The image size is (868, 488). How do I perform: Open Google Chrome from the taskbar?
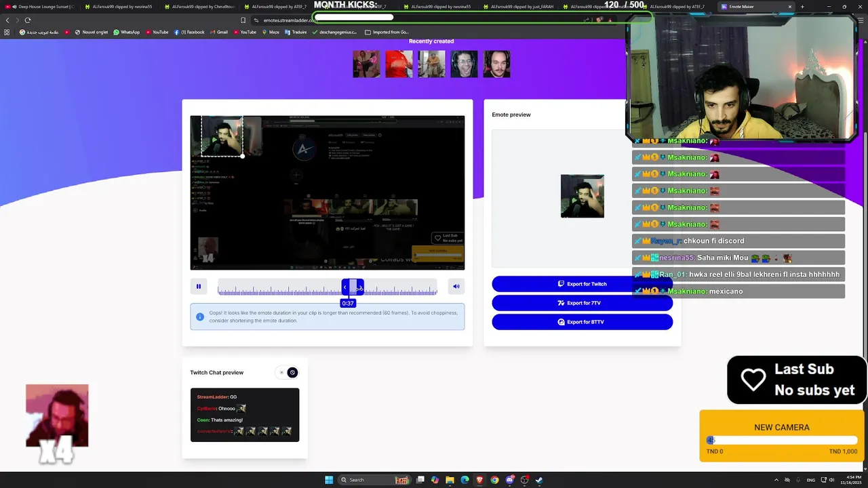(x=494, y=480)
